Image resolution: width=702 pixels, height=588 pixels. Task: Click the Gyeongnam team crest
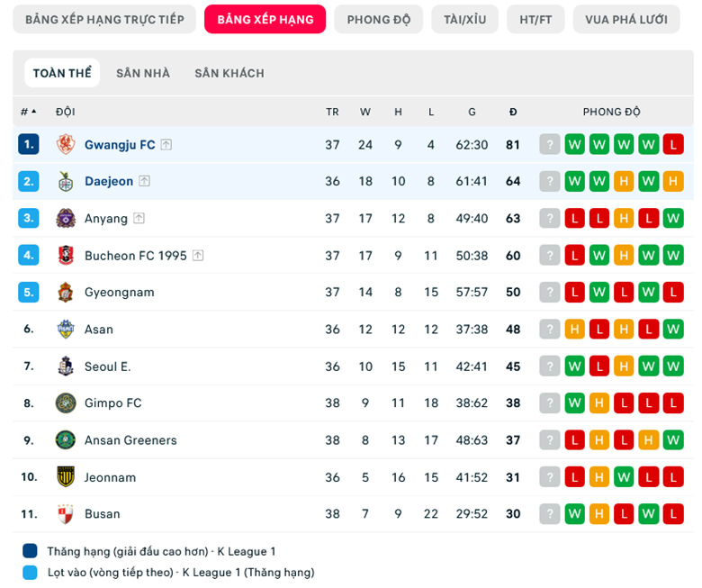pyautogui.click(x=66, y=292)
